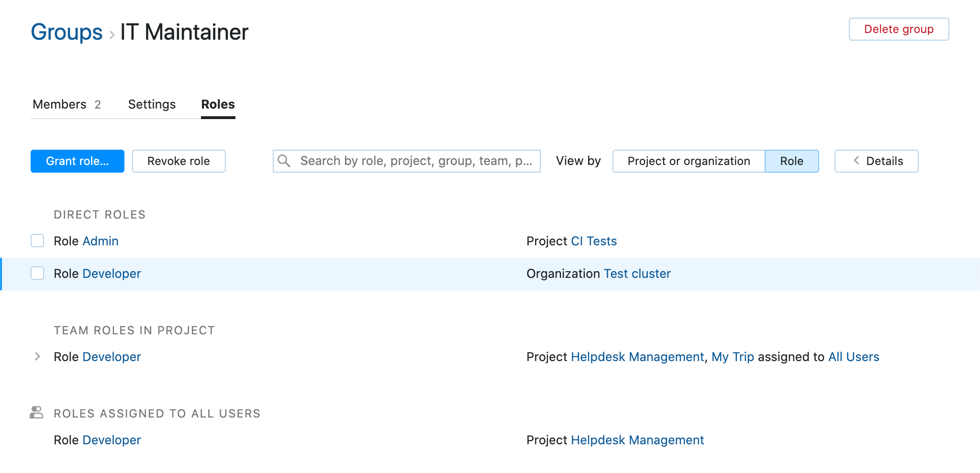This screenshot has width=980, height=473.
Task: Click the Details chevron icon
Action: tap(856, 161)
